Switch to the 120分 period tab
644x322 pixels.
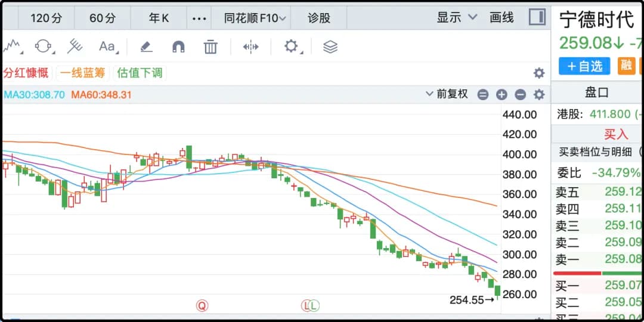[x=46, y=18]
